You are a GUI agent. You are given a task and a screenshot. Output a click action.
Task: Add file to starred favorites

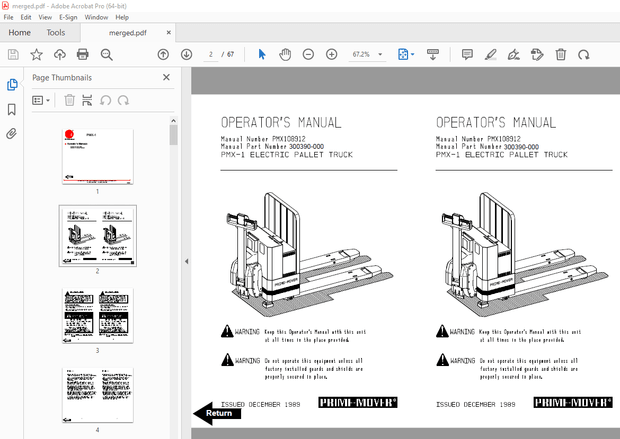point(36,54)
